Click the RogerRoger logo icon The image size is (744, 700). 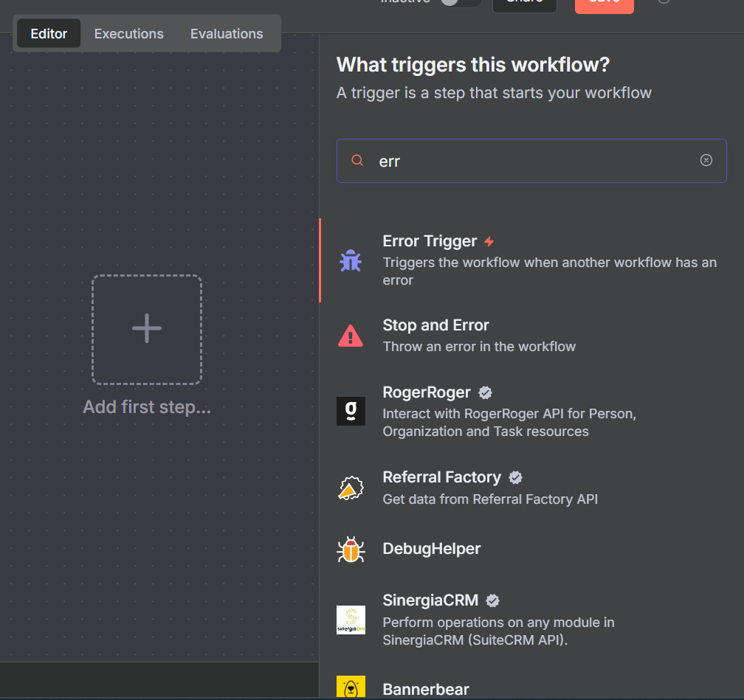coord(351,411)
